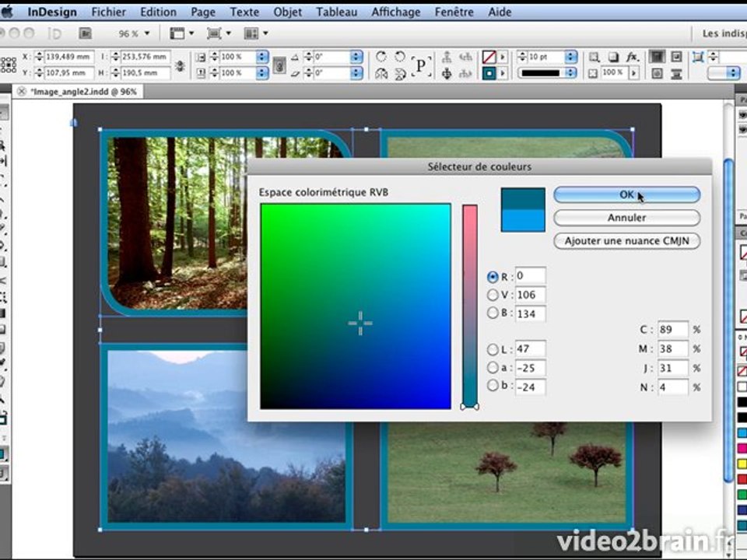747x560 pixels.
Task: Select the container of the object
Action: click(x=447, y=57)
